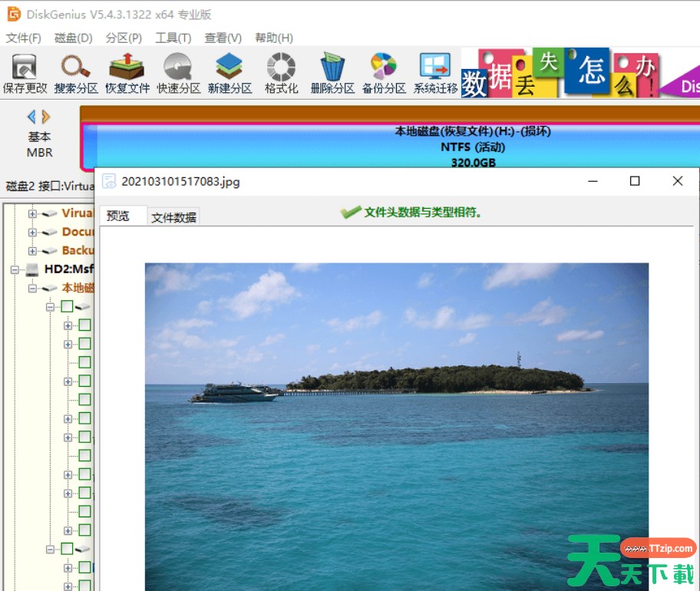The height and width of the screenshot is (591, 700).
Task: Go to previous disk with left arrow
Action: pyautogui.click(x=31, y=117)
